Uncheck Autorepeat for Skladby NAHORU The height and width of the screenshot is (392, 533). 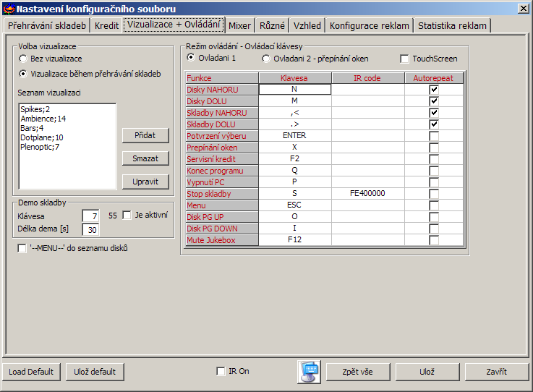click(434, 113)
